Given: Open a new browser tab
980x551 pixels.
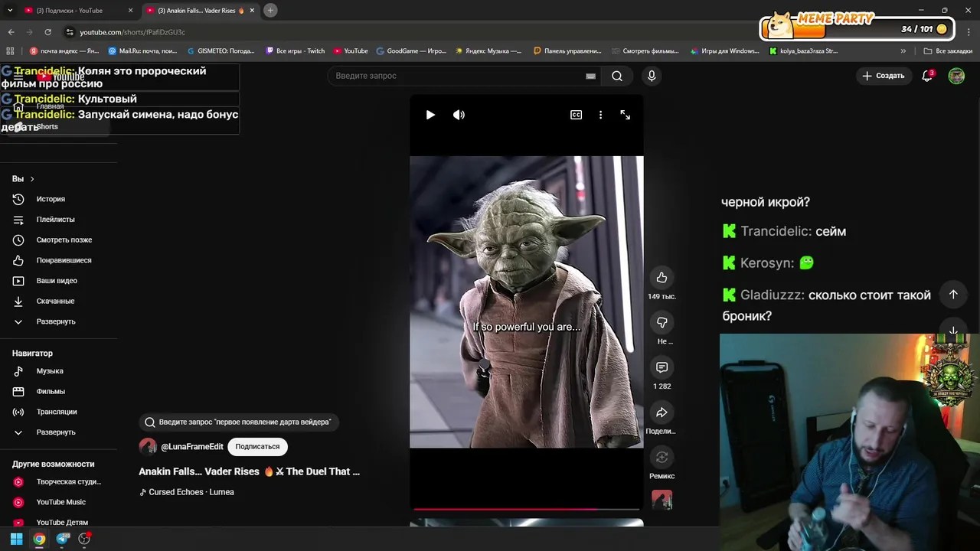Looking at the screenshot, I should pyautogui.click(x=270, y=11).
